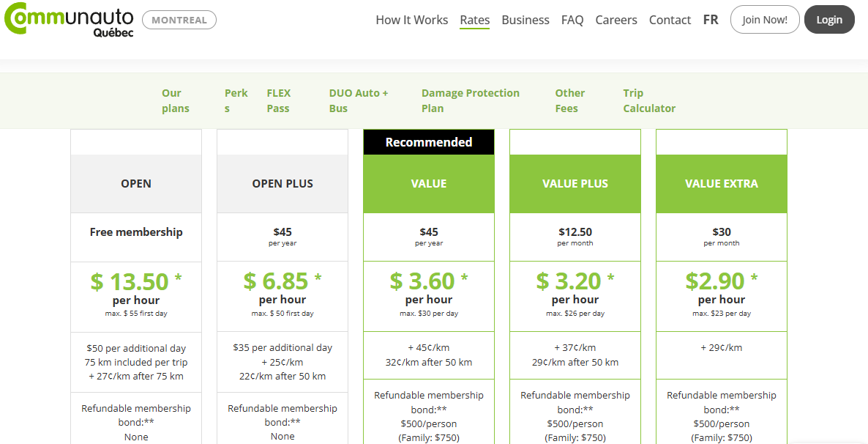Viewport: 868px width, 444px height.
Task: Click the $30 per month price
Action: [x=722, y=236]
